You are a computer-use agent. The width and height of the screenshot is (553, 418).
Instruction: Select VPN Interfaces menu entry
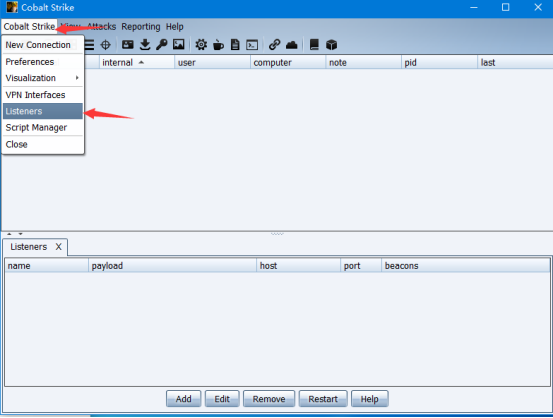point(43,95)
